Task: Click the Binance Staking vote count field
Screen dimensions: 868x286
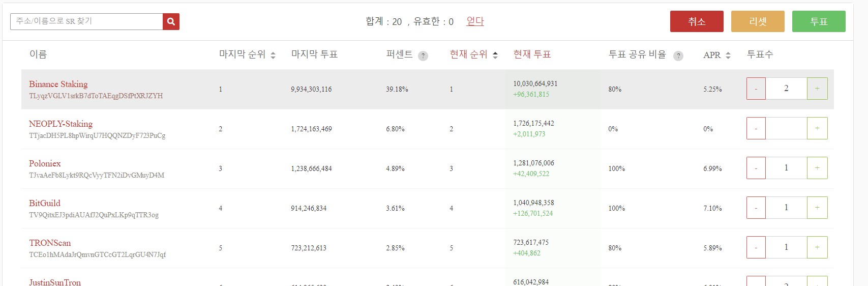Action: click(786, 89)
